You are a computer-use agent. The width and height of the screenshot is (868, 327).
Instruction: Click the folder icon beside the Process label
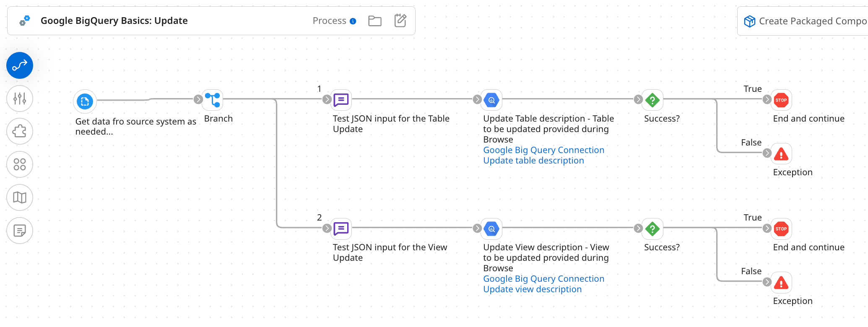[x=374, y=20]
